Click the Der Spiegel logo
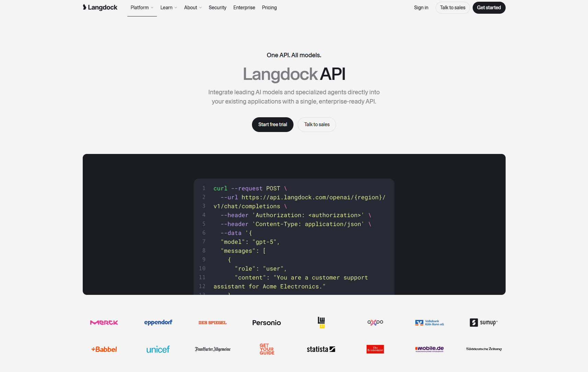The image size is (588, 372). 212,323
